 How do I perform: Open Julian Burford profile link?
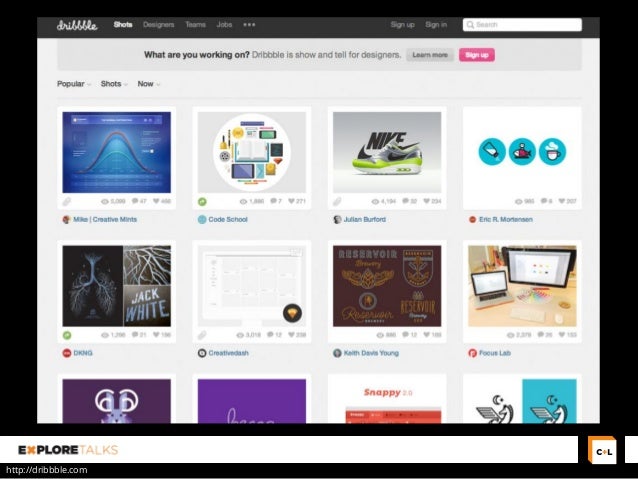click(x=365, y=220)
